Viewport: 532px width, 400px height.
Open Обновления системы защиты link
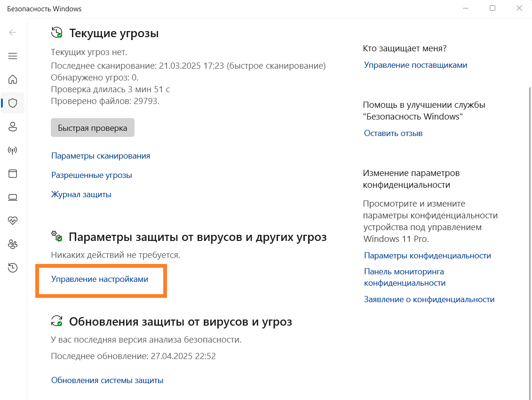(107, 380)
